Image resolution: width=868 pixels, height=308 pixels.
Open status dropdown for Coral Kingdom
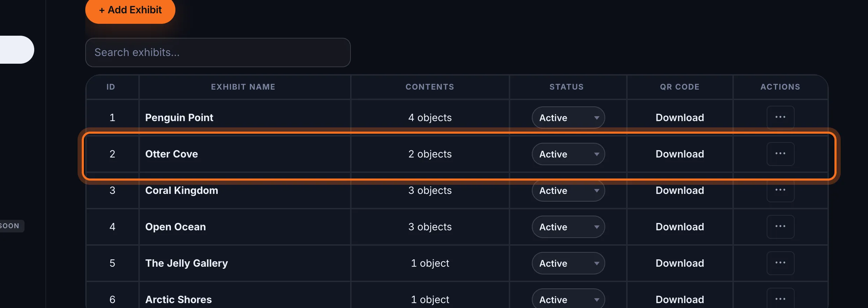coord(568,190)
